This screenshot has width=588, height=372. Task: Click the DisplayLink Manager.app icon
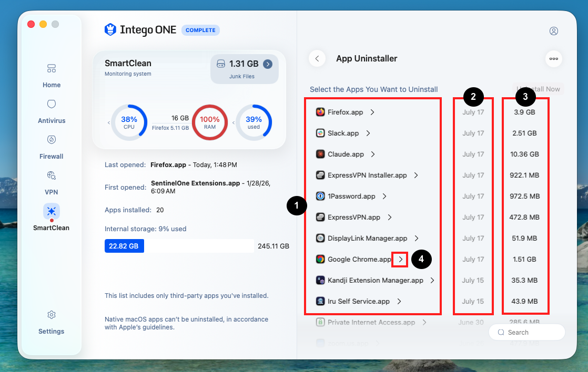click(x=320, y=238)
